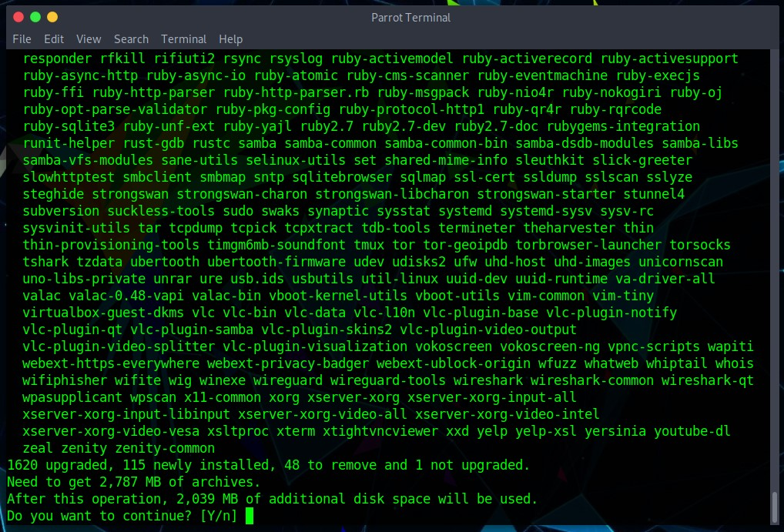The height and width of the screenshot is (532, 784).
Task: Click the terminal scrollbar thumb
Action: point(775,507)
